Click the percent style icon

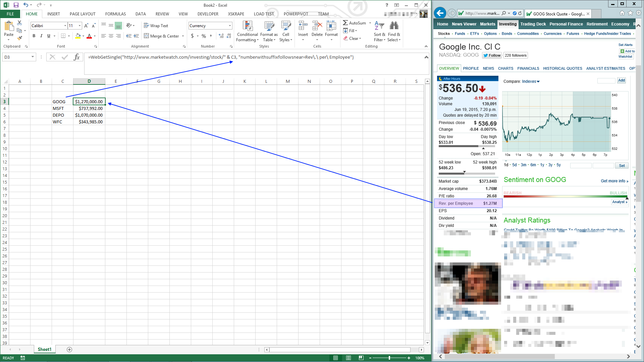click(x=204, y=36)
